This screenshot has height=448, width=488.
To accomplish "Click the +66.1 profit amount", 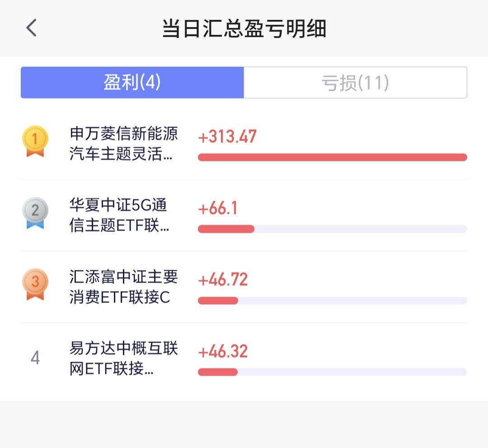I will tap(218, 208).
